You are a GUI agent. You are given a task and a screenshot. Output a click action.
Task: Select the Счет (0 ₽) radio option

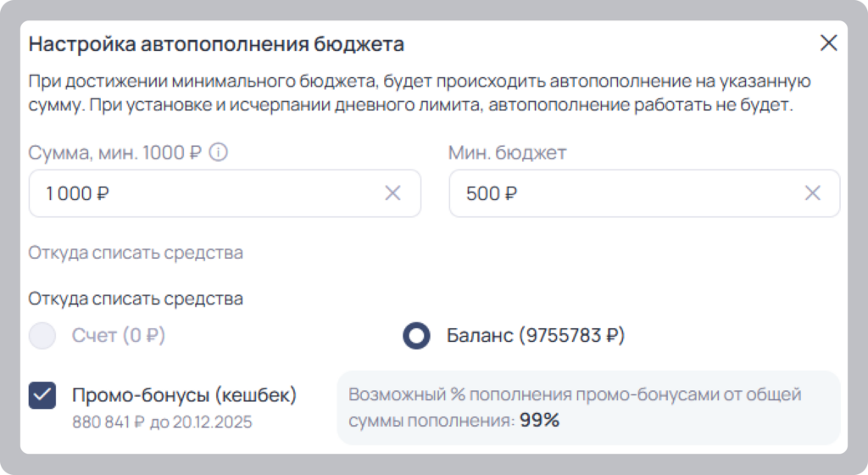click(42, 336)
